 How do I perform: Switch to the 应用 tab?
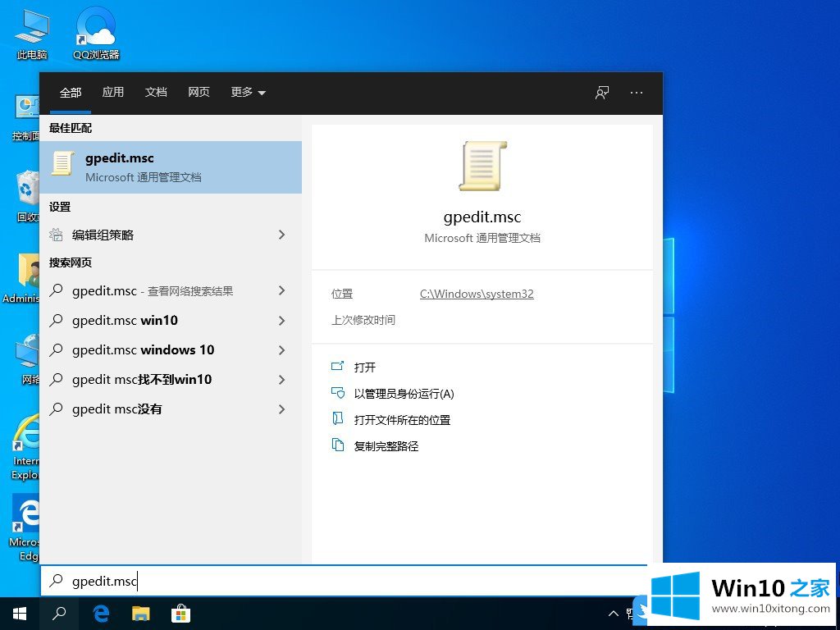pyautogui.click(x=113, y=93)
